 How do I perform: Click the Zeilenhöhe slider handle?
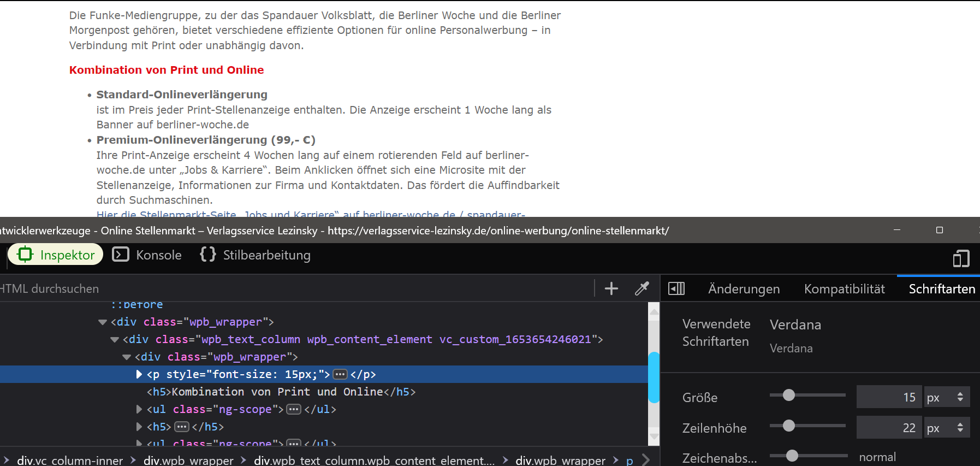tap(788, 426)
